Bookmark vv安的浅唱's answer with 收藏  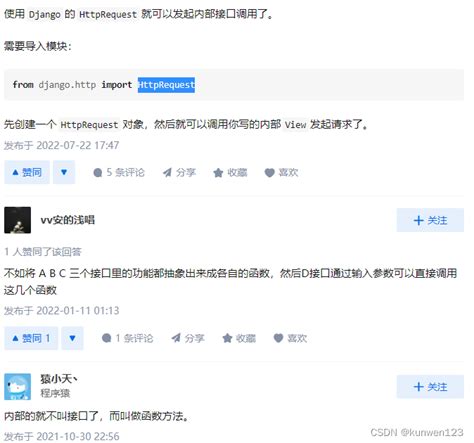[239, 338]
